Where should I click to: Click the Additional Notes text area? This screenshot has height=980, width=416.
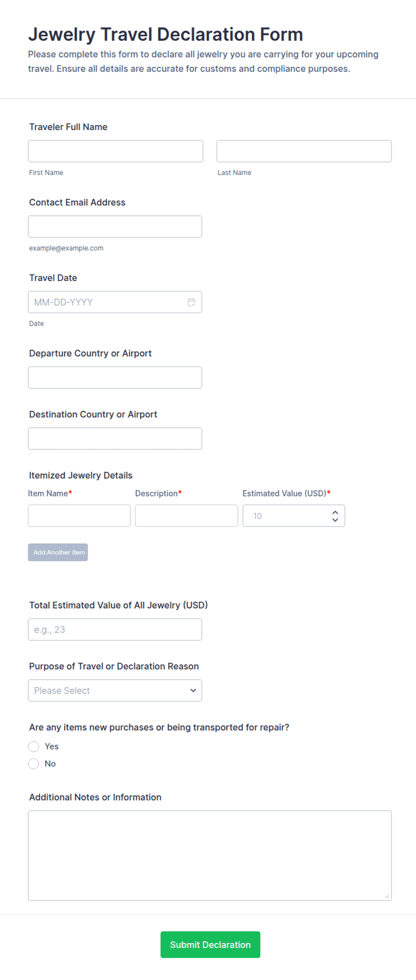point(210,856)
